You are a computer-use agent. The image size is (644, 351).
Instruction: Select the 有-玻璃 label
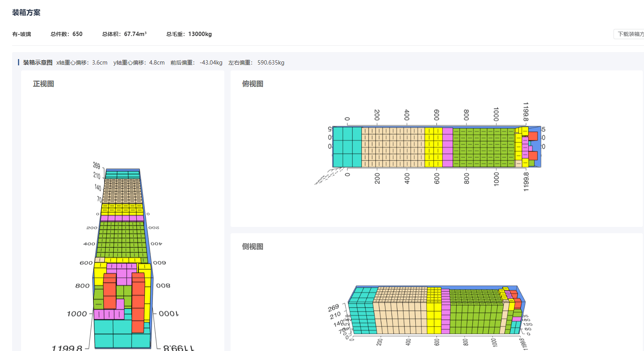21,34
